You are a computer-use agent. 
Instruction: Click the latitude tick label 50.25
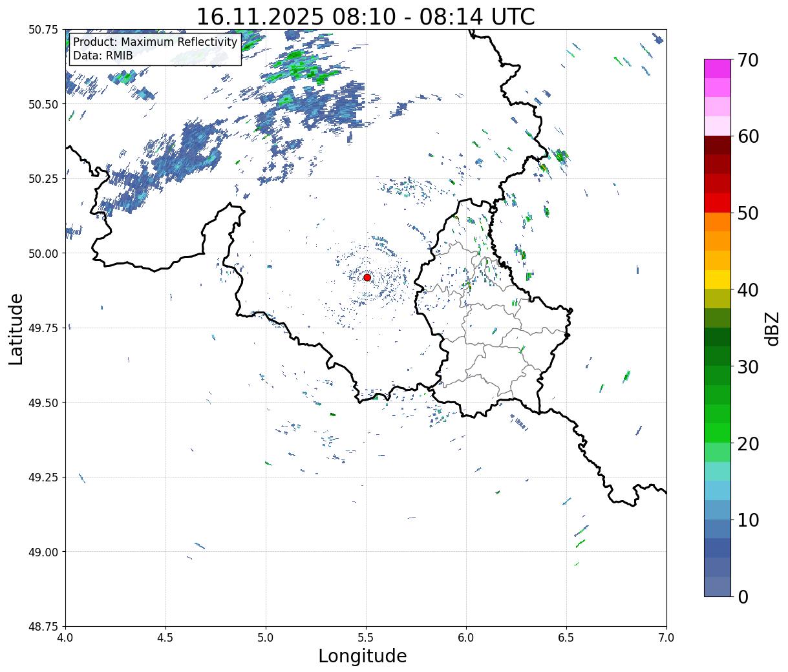(43, 179)
